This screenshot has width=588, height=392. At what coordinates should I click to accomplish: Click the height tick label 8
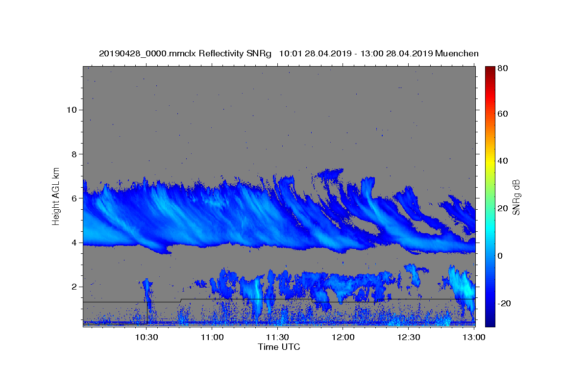coord(73,154)
